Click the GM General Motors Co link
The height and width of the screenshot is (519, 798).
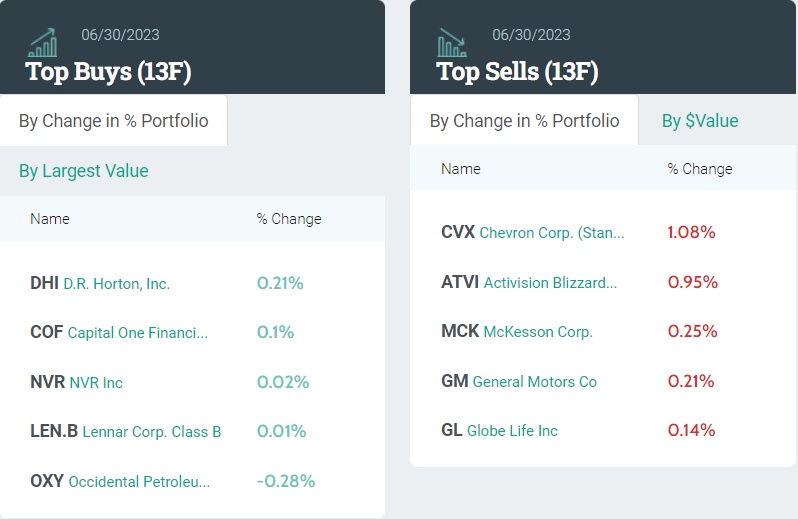519,381
